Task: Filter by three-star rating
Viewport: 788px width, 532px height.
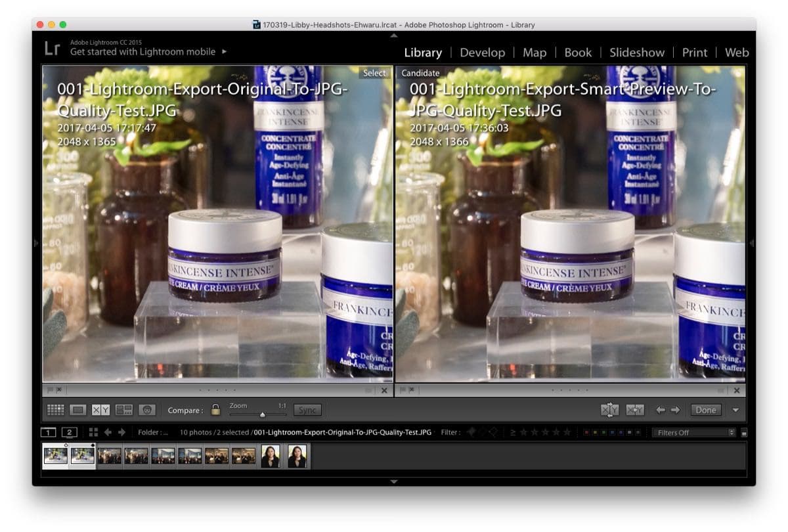Action: pos(545,432)
